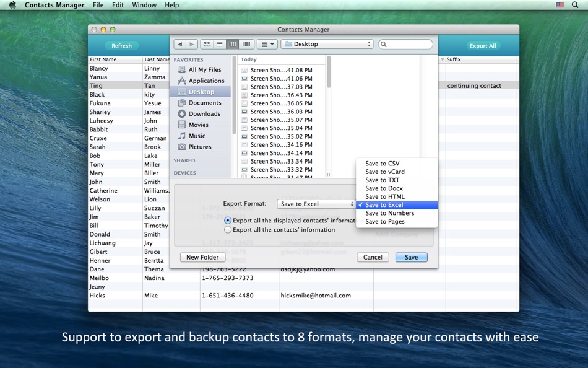Screen dimensions: 588x368
Task: Click the Suffix column sort triangle
Action: [443, 59]
